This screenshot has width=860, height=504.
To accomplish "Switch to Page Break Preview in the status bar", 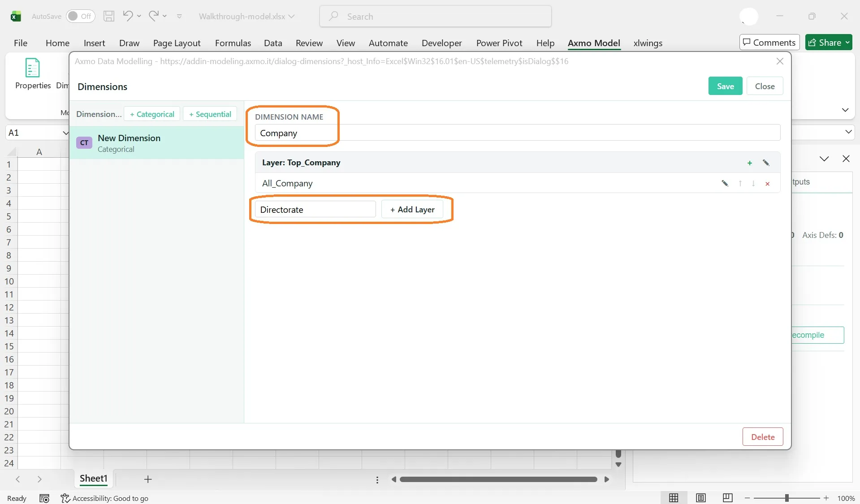I will pyautogui.click(x=727, y=498).
